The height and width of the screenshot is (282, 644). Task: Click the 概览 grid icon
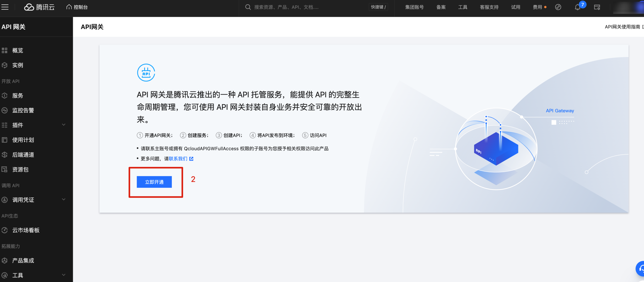[5, 50]
